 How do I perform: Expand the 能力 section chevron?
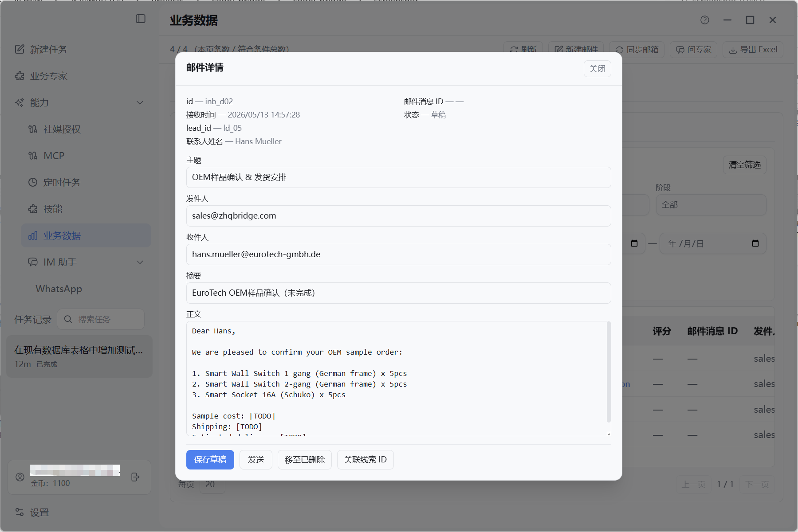(x=140, y=102)
